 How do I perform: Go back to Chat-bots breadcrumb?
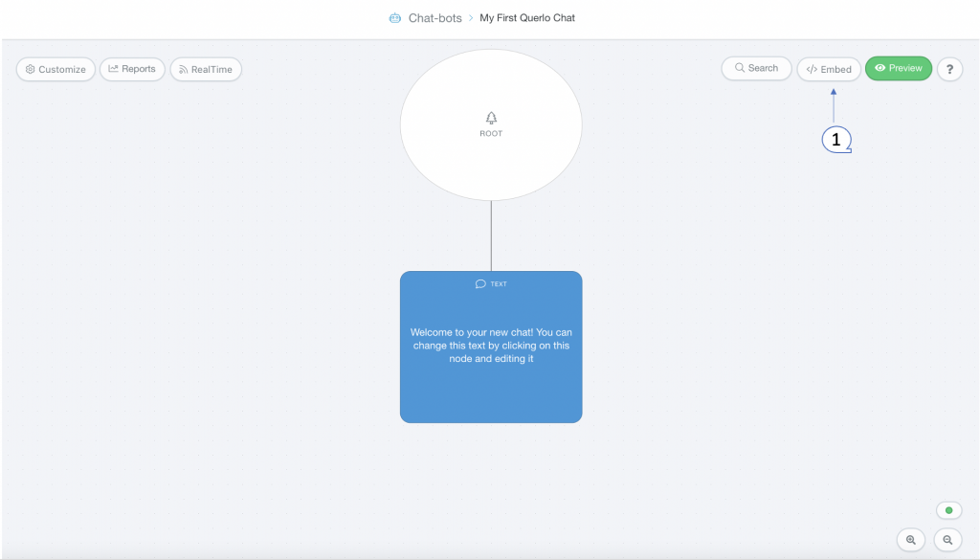click(x=435, y=18)
